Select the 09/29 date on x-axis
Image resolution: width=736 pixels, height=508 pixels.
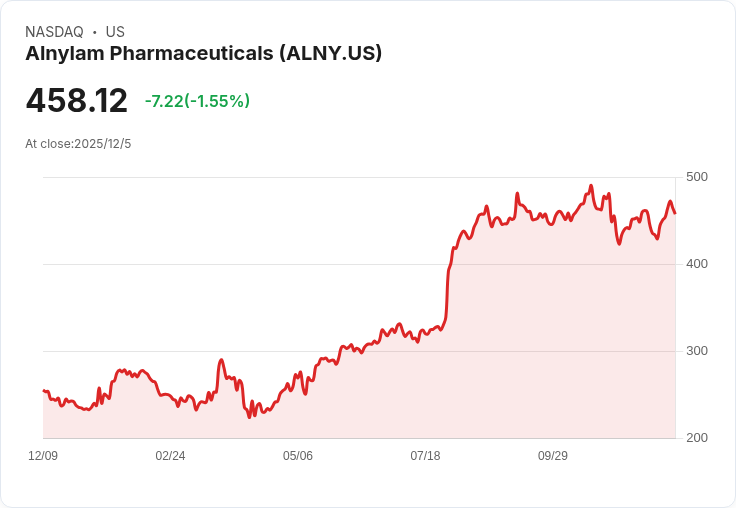click(553, 456)
